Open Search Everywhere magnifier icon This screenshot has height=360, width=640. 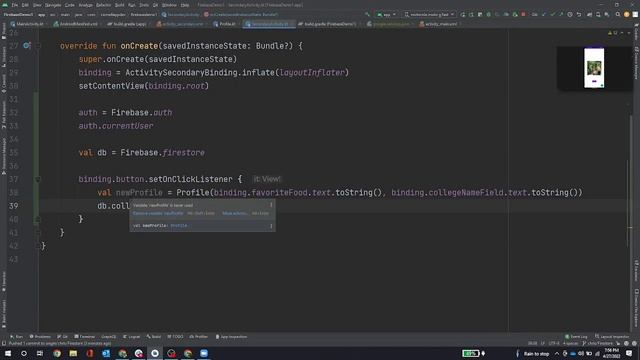pos(618,14)
